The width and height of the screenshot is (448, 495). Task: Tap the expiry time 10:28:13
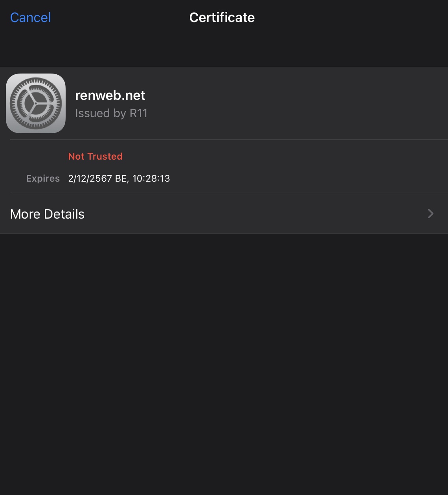tap(151, 178)
